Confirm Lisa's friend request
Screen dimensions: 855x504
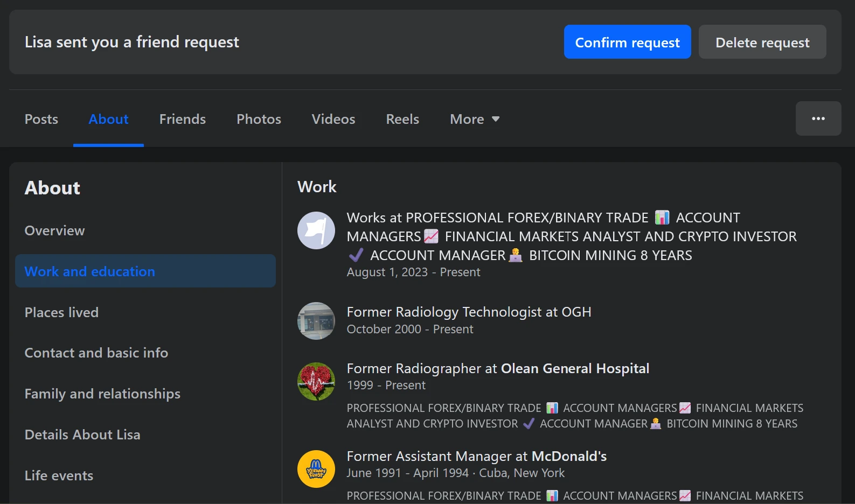pyautogui.click(x=627, y=42)
